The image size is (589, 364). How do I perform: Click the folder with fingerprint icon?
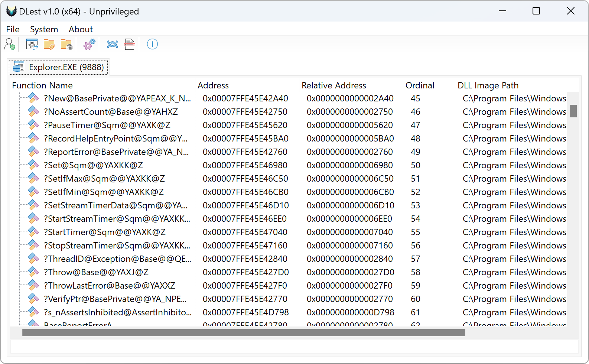pos(66,44)
